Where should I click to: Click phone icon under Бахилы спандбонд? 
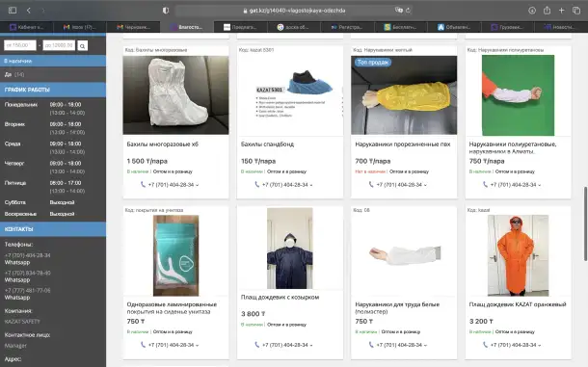tap(256, 184)
